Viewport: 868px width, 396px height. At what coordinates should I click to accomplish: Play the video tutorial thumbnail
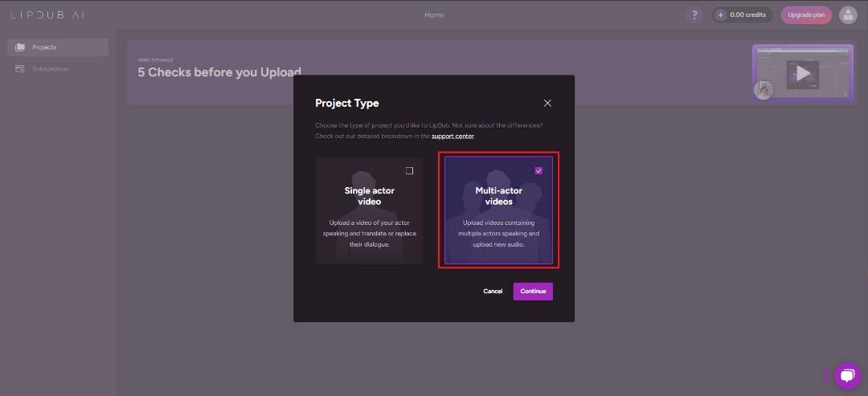click(803, 72)
